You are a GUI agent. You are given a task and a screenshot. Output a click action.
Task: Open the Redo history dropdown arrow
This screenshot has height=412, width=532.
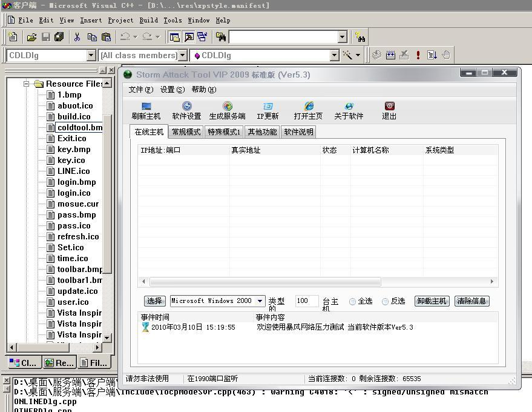click(x=157, y=37)
